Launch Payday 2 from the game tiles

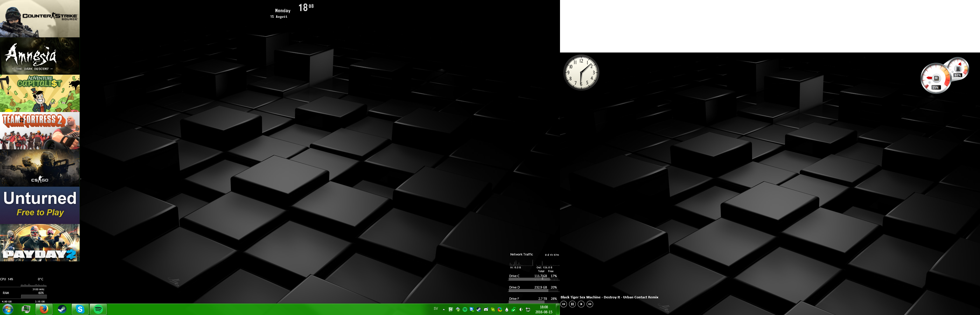[x=40, y=243]
